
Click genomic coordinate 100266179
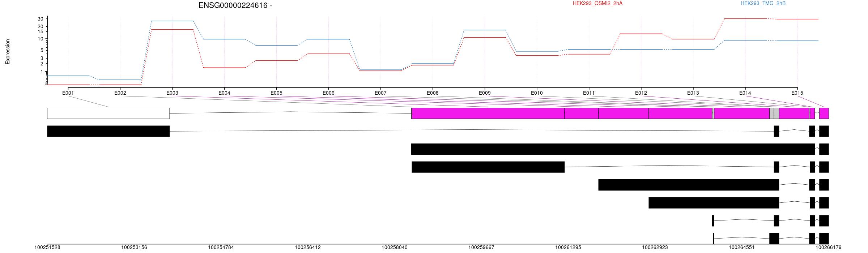(829, 248)
